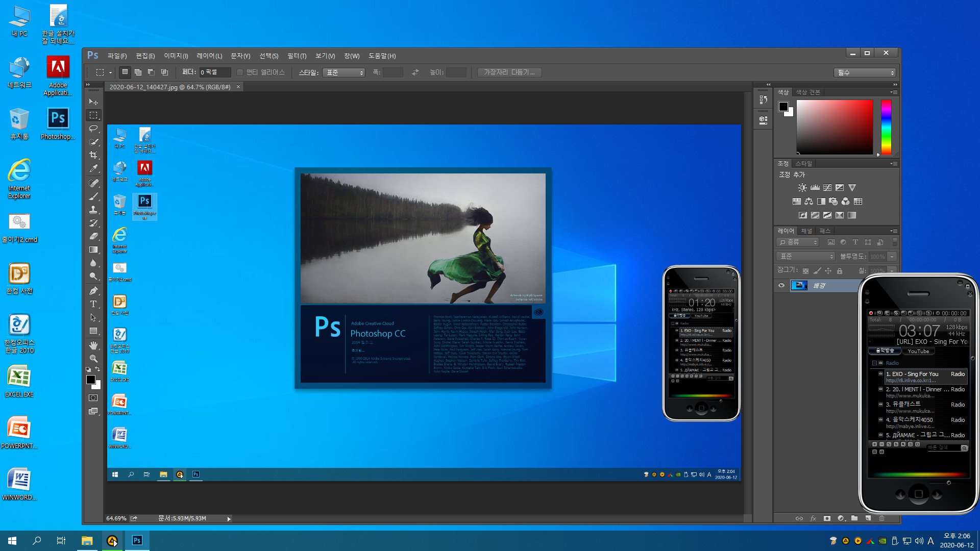Viewport: 980px width, 551px height.
Task: Select the Zoom tool in the toolbox
Action: [93, 359]
